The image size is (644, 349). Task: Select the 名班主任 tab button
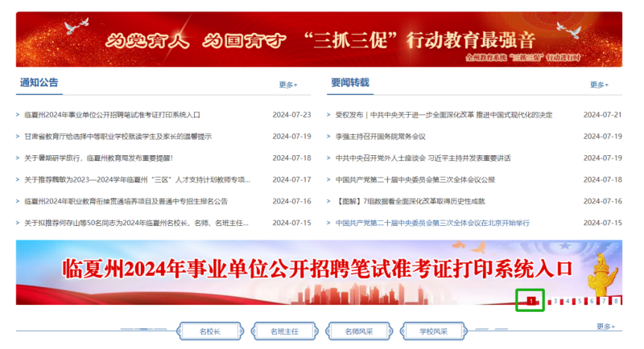[x=283, y=331]
